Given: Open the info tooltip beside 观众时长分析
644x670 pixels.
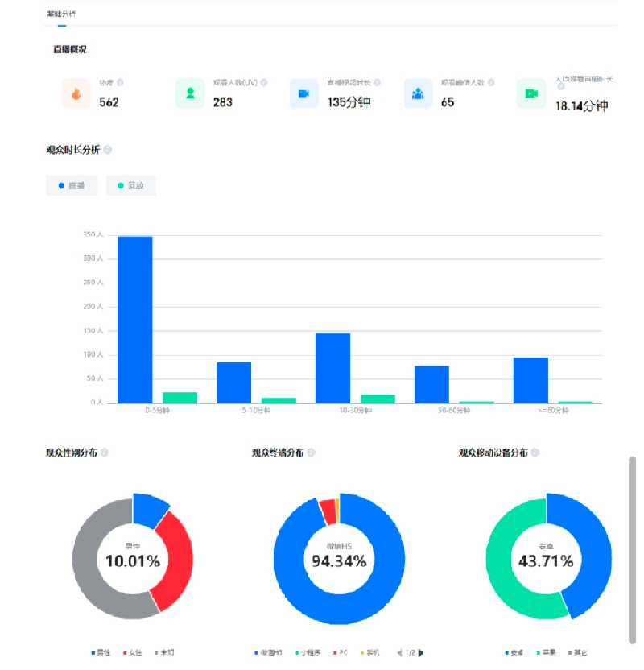Looking at the screenshot, I should click(108, 150).
